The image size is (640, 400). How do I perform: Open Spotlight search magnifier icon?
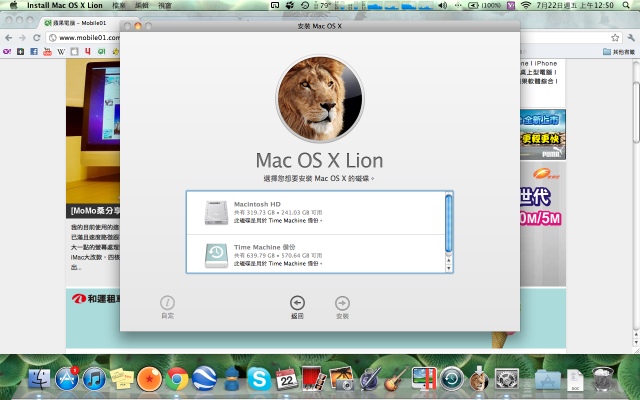click(x=626, y=5)
